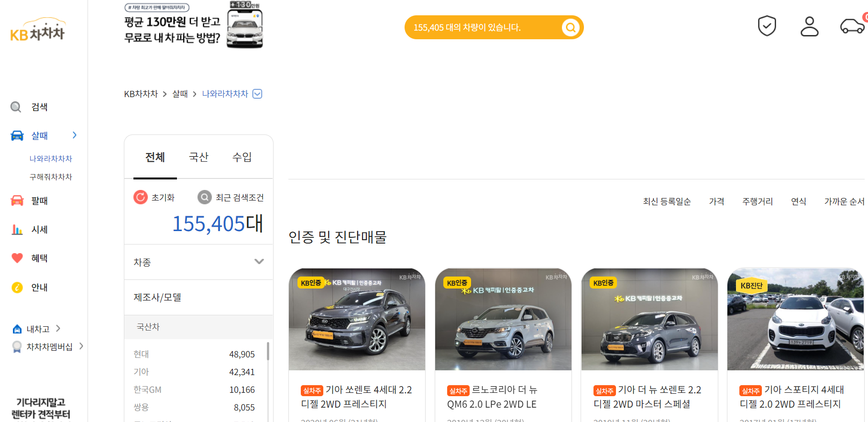
Task: Select 현대 manufacturer row
Action: pyautogui.click(x=194, y=354)
